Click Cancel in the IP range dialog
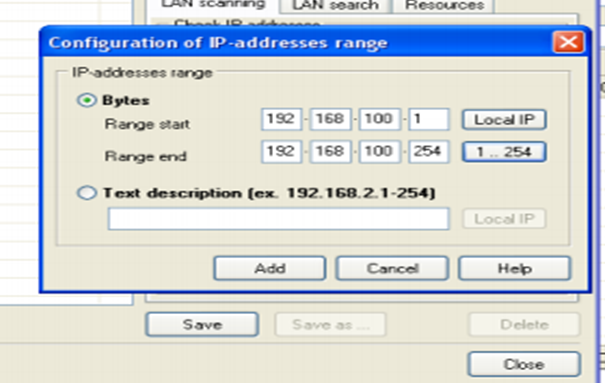The width and height of the screenshot is (605, 383). pyautogui.click(x=392, y=268)
